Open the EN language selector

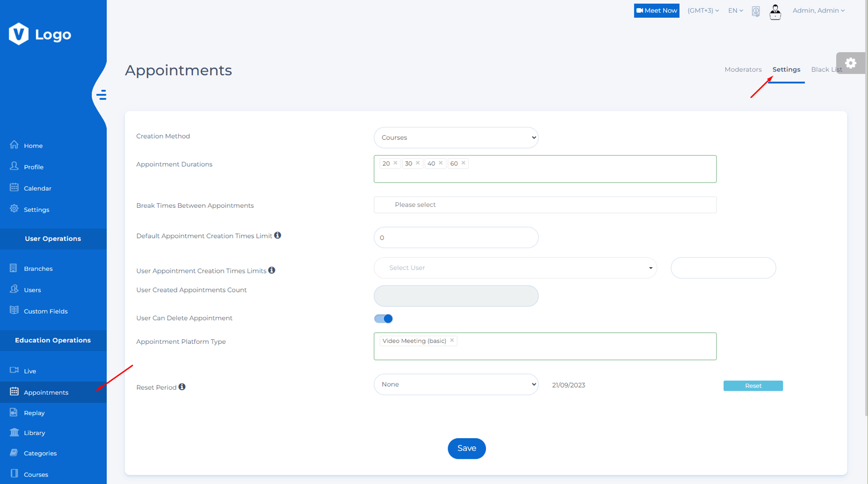coord(735,11)
